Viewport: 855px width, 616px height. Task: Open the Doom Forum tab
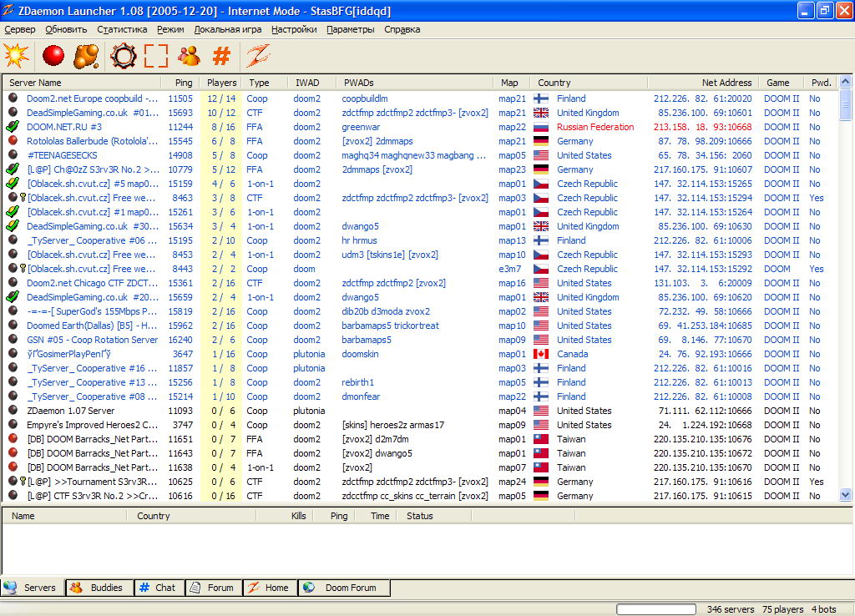coord(343,588)
